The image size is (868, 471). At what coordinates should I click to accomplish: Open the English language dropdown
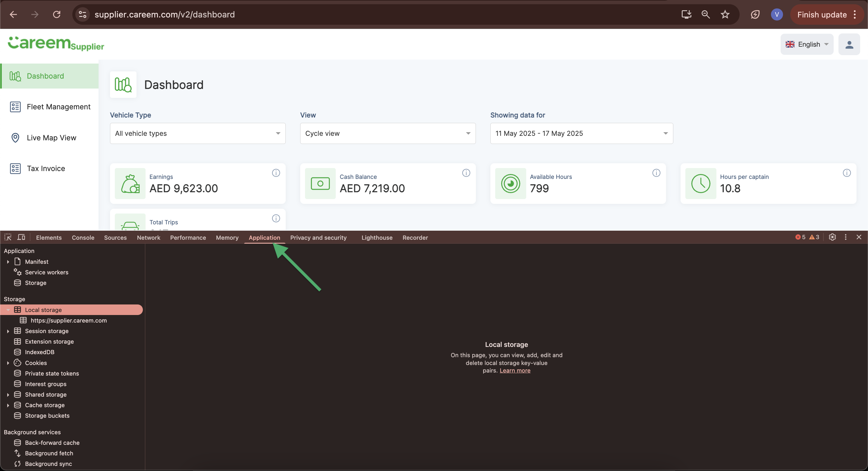pyautogui.click(x=807, y=45)
